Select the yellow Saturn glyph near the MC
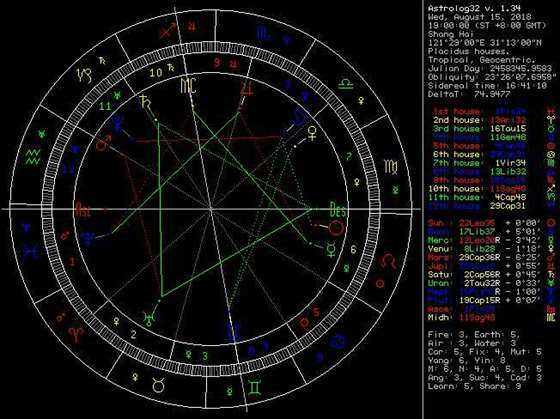The height and width of the screenshot is (419, 560). [145, 101]
